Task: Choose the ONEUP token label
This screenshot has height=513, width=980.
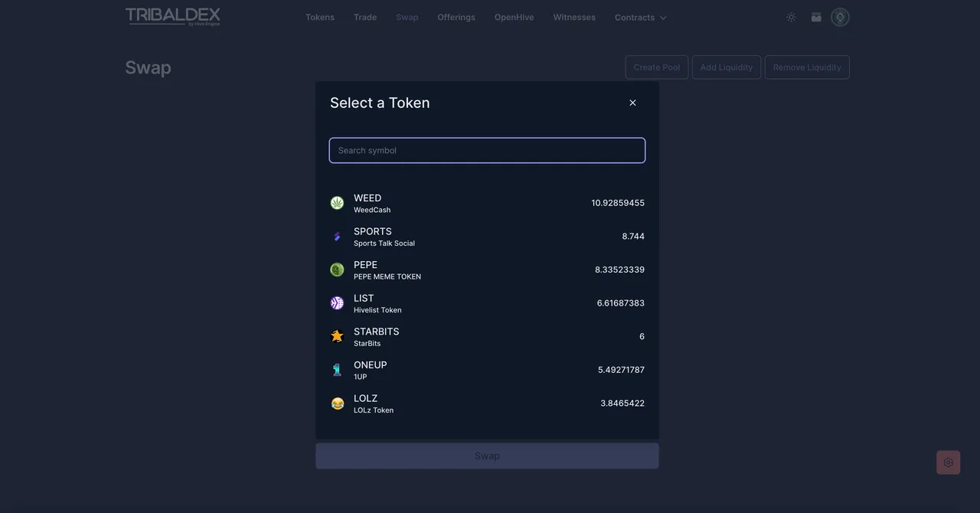Action: [371, 365]
